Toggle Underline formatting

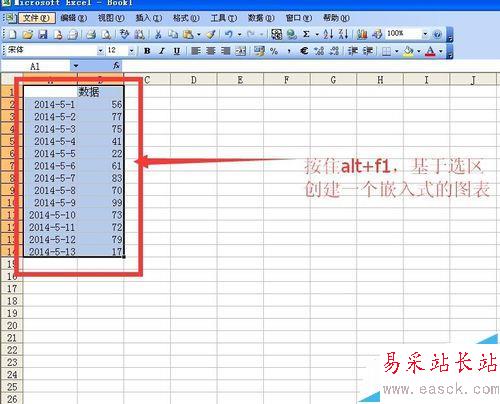point(177,51)
